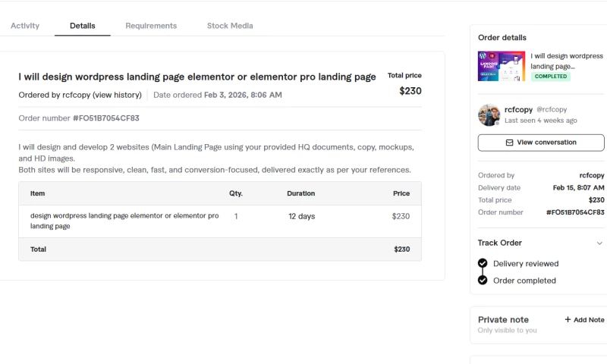Click the Delivery reviewed checkmark icon
This screenshot has height=364, width=607.
[483, 263]
